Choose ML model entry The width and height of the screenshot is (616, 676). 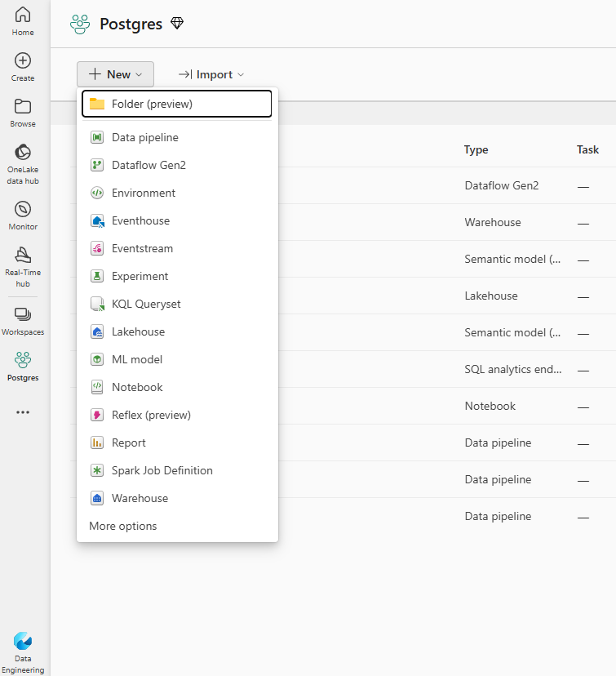[176, 359]
